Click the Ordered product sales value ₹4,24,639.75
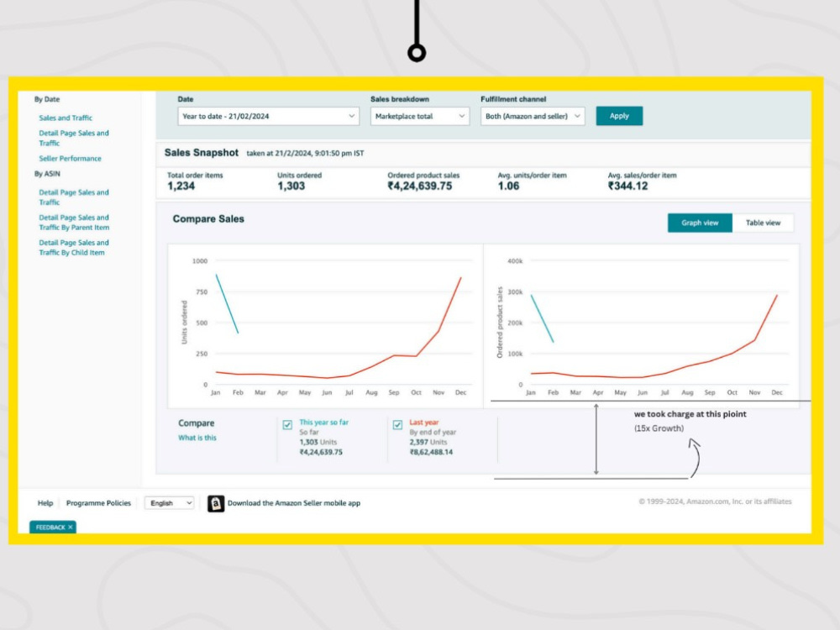This screenshot has width=840, height=630. [x=420, y=186]
